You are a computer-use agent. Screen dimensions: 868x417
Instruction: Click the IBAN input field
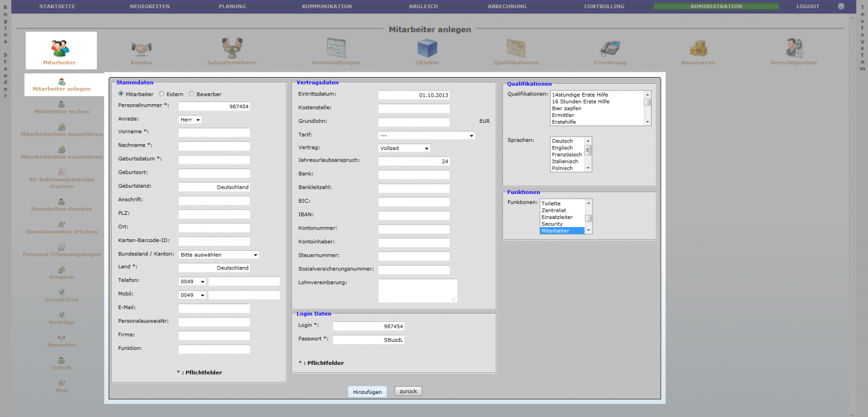414,215
